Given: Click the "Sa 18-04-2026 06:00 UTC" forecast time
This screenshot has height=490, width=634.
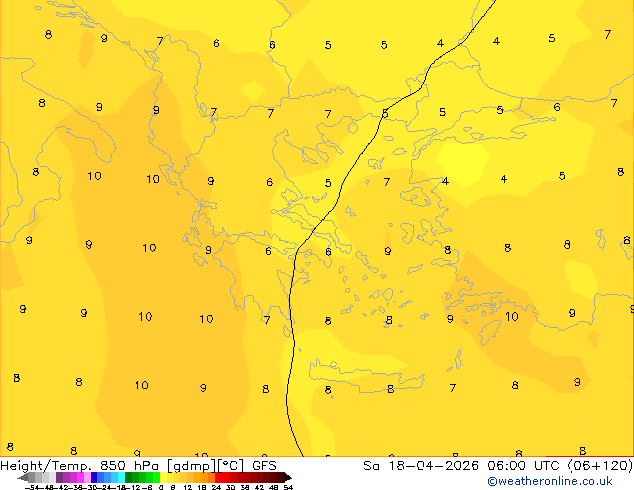Looking at the screenshot, I should point(464,466).
